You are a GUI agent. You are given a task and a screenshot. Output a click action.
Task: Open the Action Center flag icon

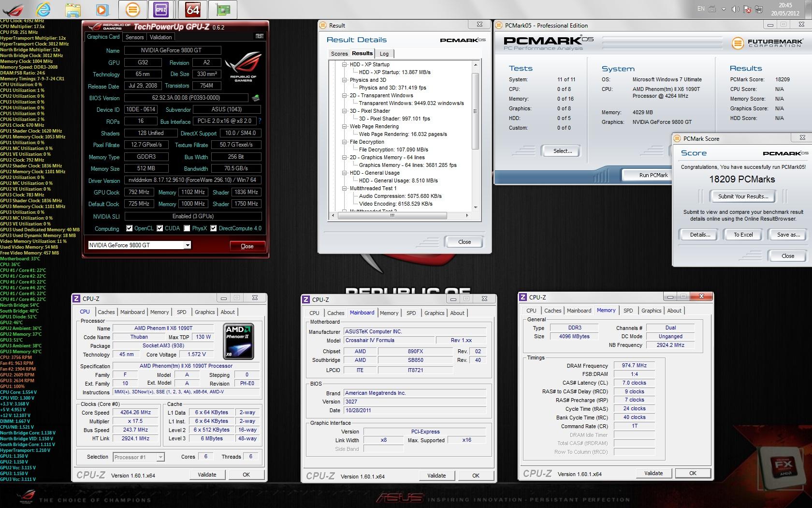(x=747, y=9)
